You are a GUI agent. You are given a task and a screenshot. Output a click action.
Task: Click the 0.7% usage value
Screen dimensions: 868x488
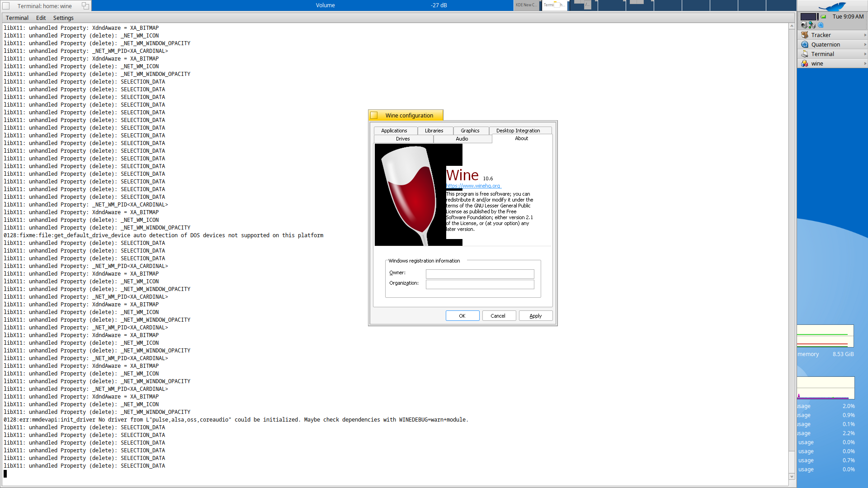[849, 460]
